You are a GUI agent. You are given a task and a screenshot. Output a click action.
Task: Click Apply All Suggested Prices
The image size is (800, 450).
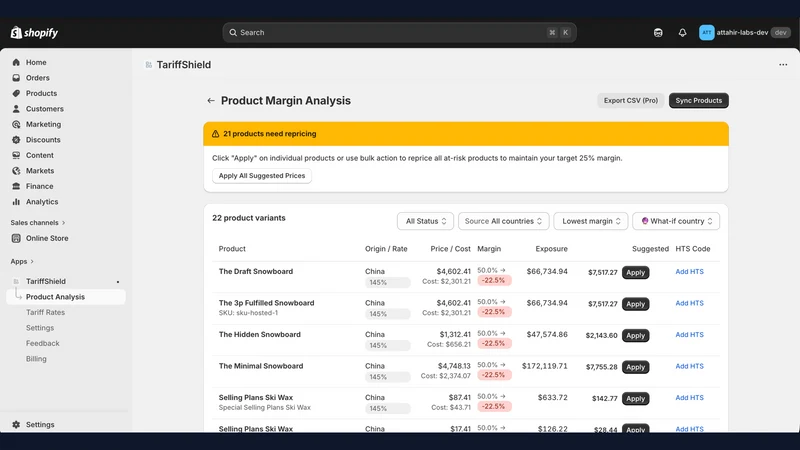point(262,176)
